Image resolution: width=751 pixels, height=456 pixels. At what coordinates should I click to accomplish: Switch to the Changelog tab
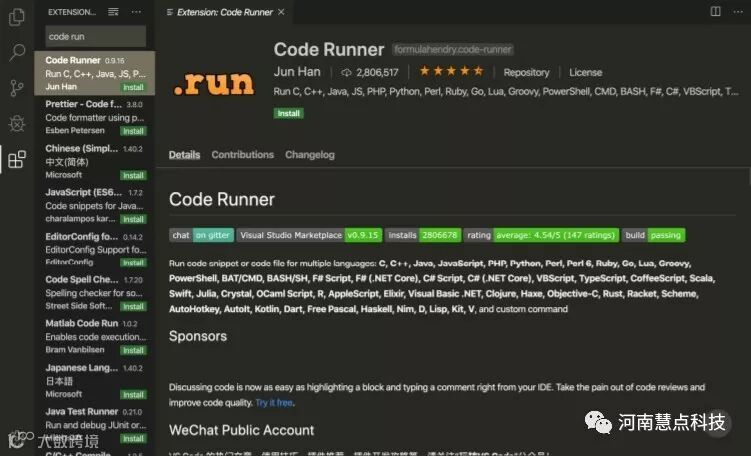click(310, 155)
